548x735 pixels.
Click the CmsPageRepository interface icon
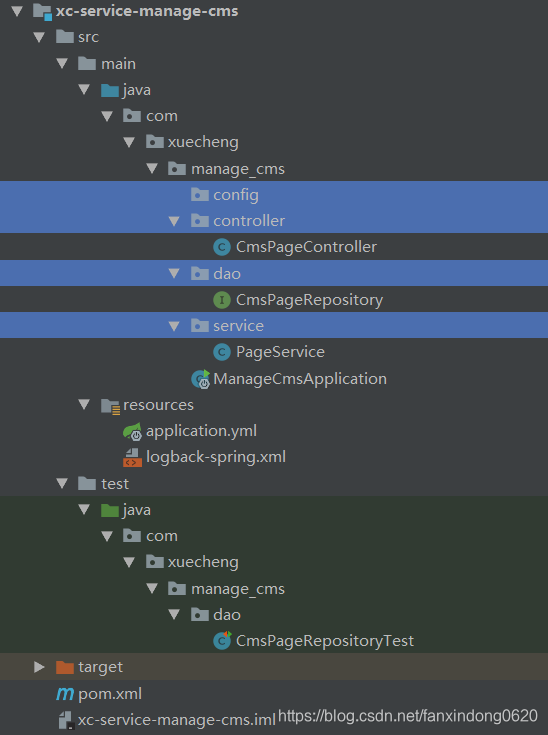click(x=222, y=300)
